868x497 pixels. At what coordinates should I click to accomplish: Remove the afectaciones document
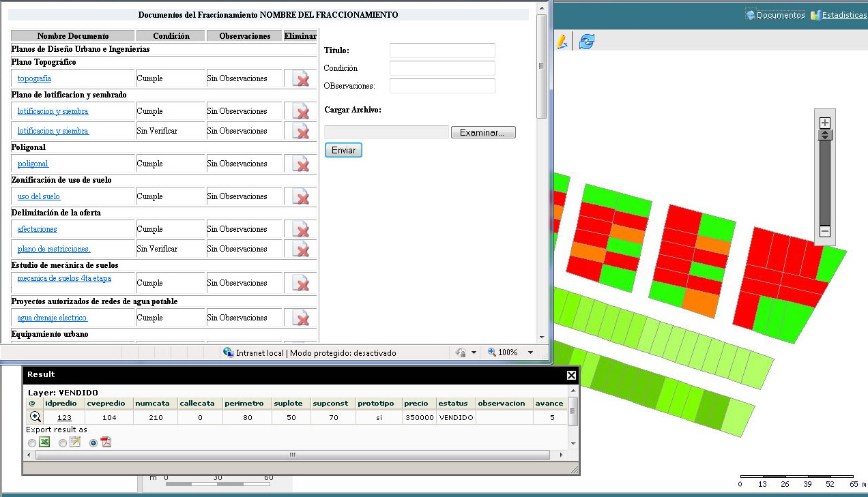tap(300, 229)
